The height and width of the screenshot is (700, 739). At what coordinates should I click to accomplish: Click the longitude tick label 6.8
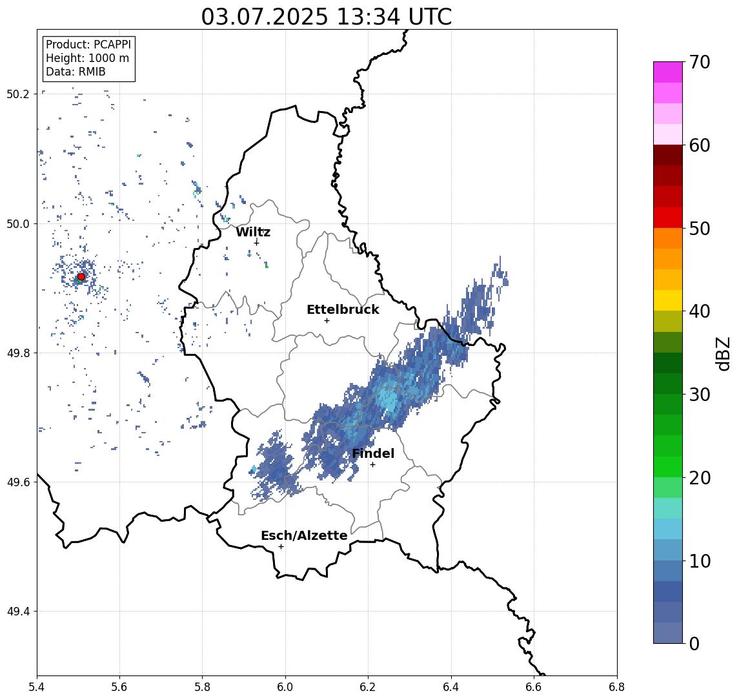617,687
